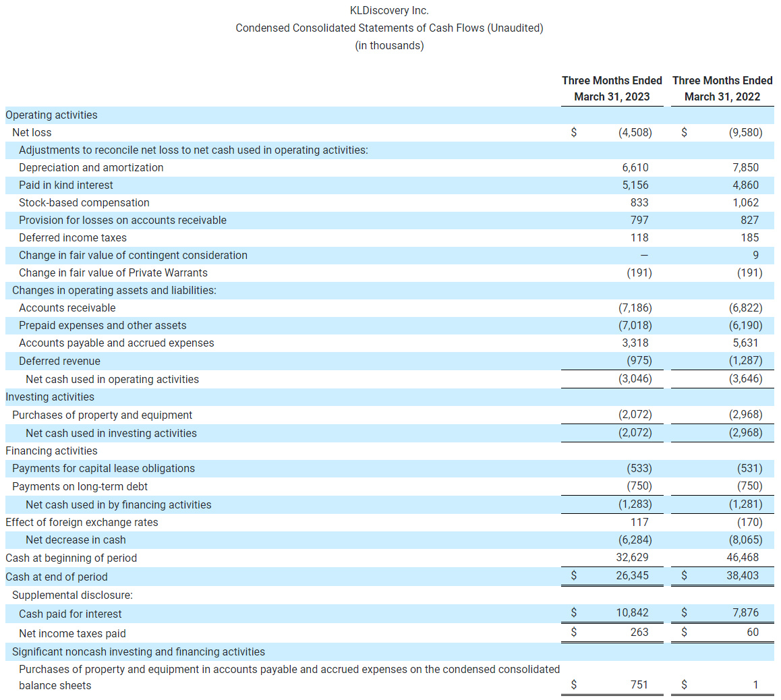Click the Purchases of property and equipment row

tap(102, 414)
